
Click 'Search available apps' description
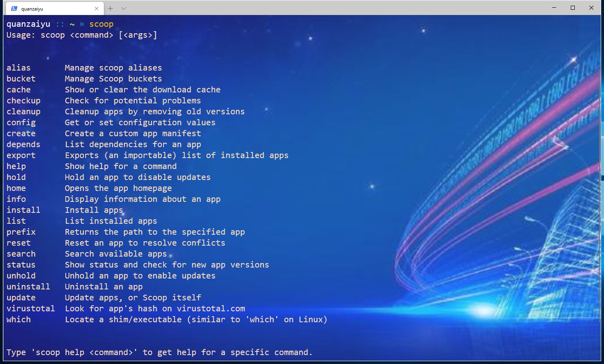click(116, 254)
